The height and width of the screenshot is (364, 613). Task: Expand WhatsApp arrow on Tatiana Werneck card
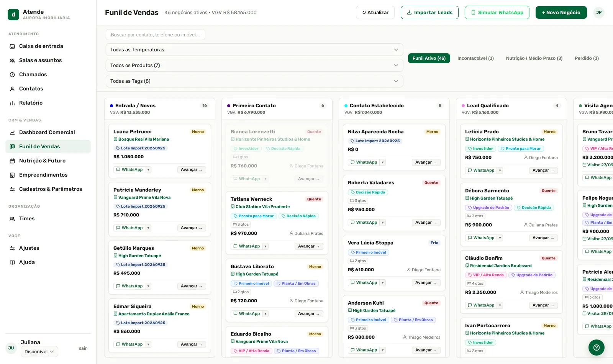[x=266, y=246]
